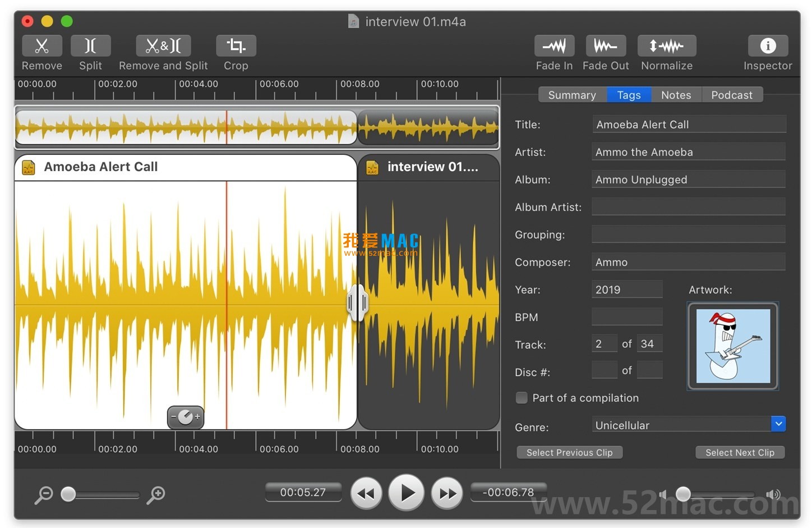812x528 pixels.
Task: Activate the Crop tool
Action: [236, 46]
